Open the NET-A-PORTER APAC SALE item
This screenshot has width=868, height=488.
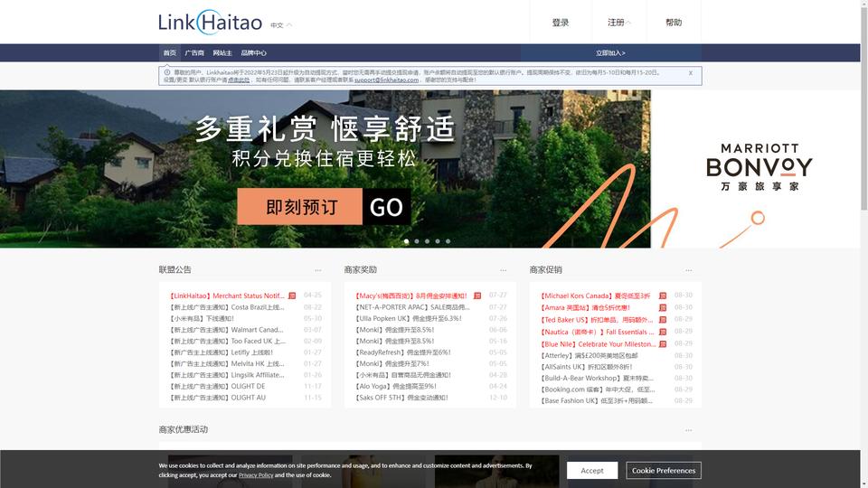tap(412, 307)
